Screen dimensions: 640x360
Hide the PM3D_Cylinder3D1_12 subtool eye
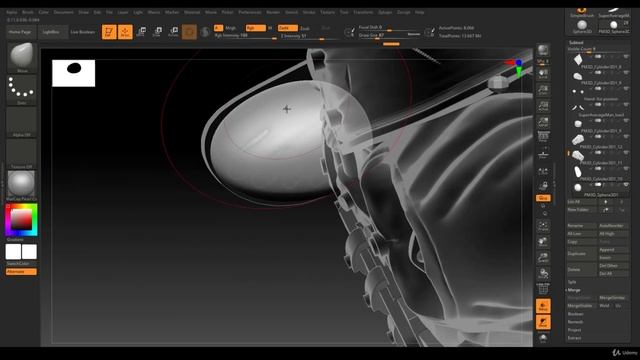pyautogui.click(x=626, y=136)
